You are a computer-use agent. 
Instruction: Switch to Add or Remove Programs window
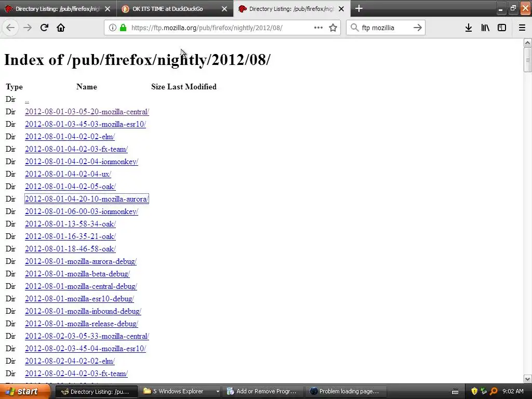pyautogui.click(x=263, y=392)
